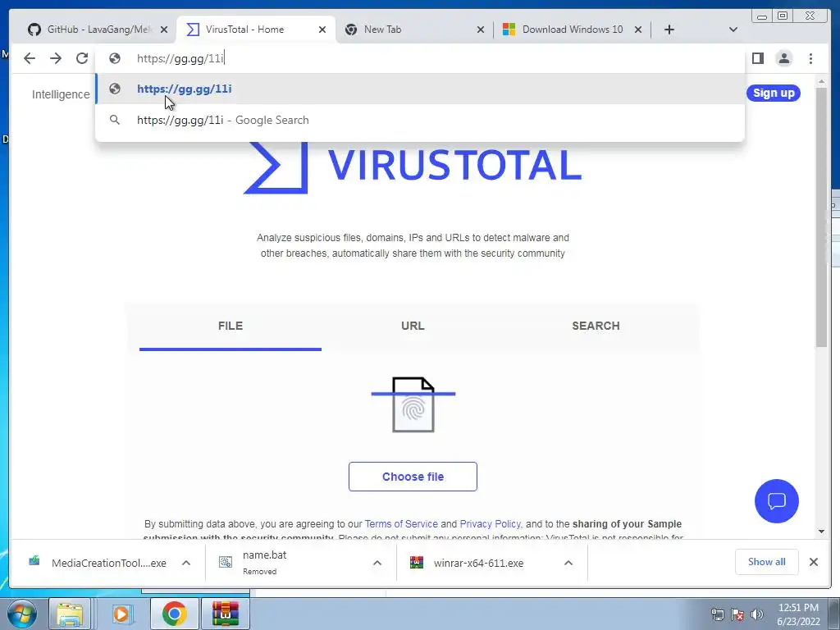Click the taskbar clock showing 12:51 PM
Viewport: 840px width, 630px height.
pos(798,614)
